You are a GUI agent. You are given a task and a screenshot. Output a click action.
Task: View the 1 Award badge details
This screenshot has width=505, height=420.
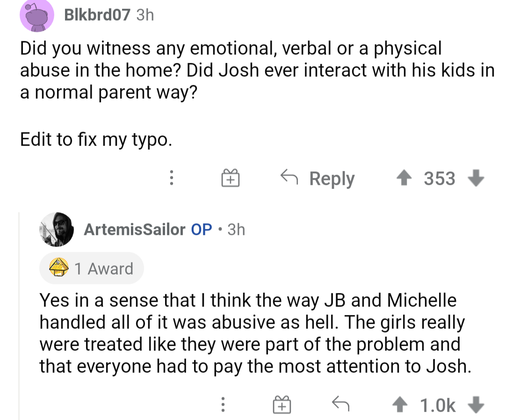tap(92, 268)
